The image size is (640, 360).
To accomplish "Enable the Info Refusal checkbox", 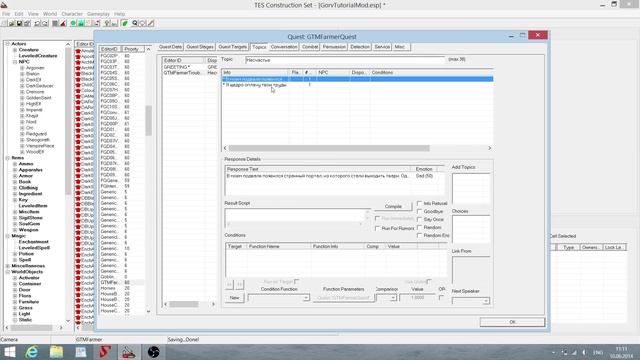I will click(419, 203).
